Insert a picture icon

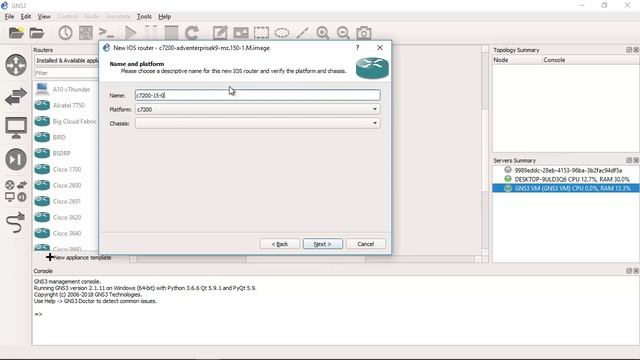pyautogui.click(x=241, y=33)
